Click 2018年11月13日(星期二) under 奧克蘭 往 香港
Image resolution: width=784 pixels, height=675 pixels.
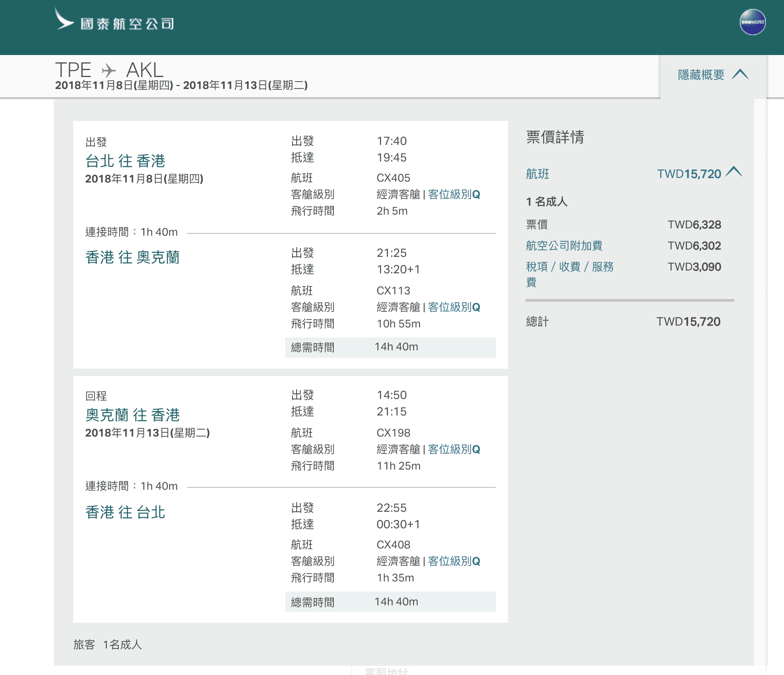coord(148,433)
